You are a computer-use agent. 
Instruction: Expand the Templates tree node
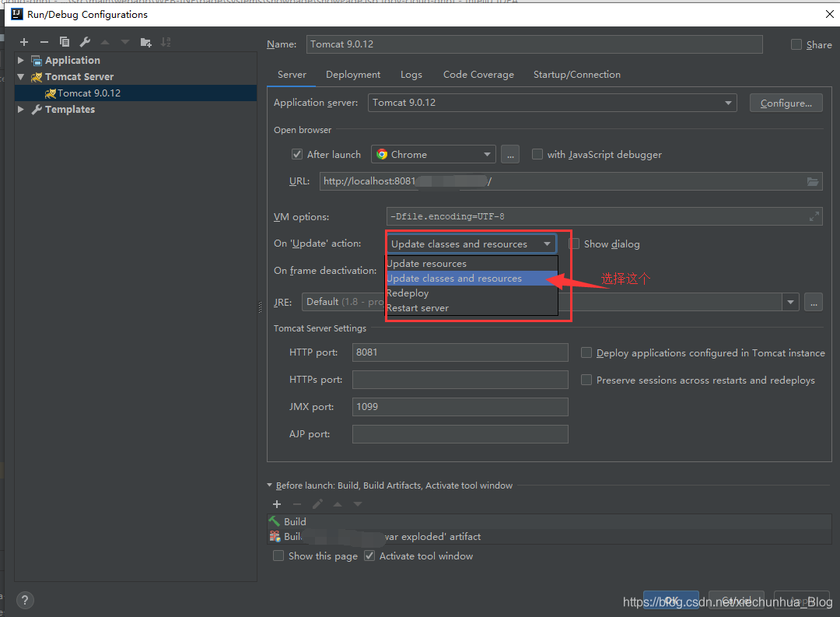point(21,110)
